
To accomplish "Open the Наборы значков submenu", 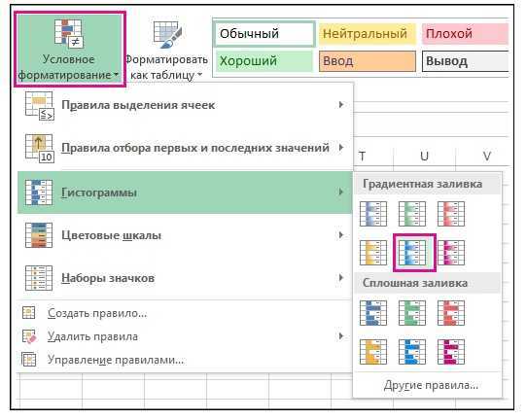I will 185,278.
